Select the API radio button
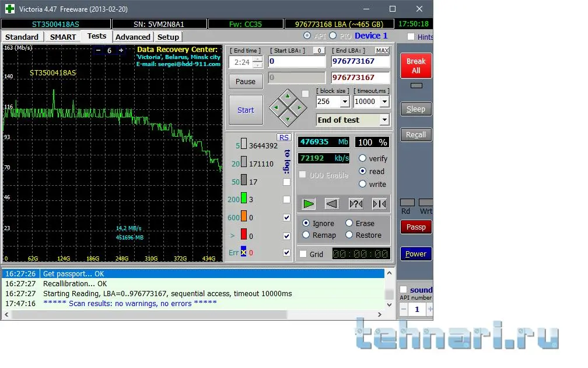Viewport: 588px width, 368px height. click(307, 35)
